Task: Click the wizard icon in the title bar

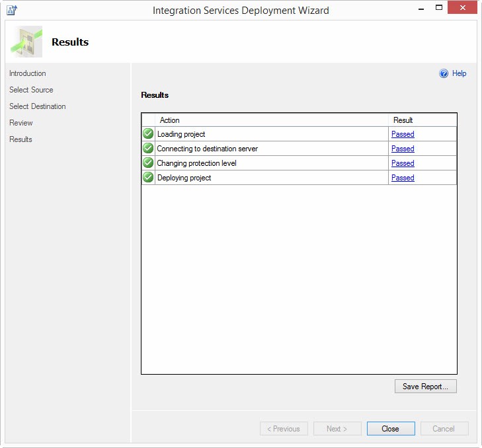Action: point(12,10)
